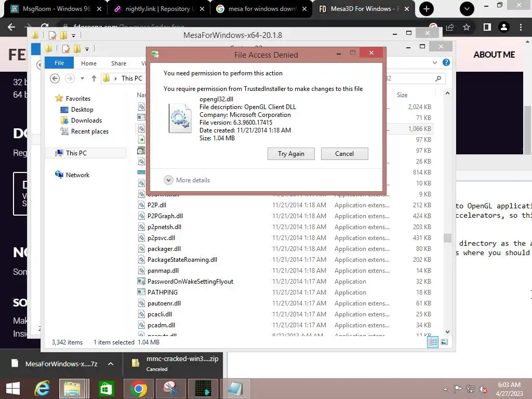Image resolution: width=532 pixels, height=399 pixels.
Task: Open Snipping Tool taskbar icon
Action: click(x=171, y=389)
